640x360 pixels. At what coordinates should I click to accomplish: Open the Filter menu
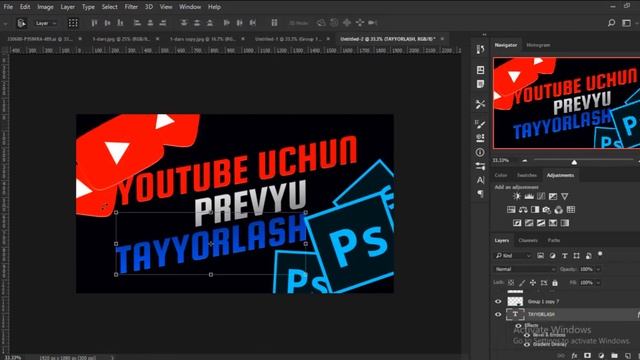point(131,7)
